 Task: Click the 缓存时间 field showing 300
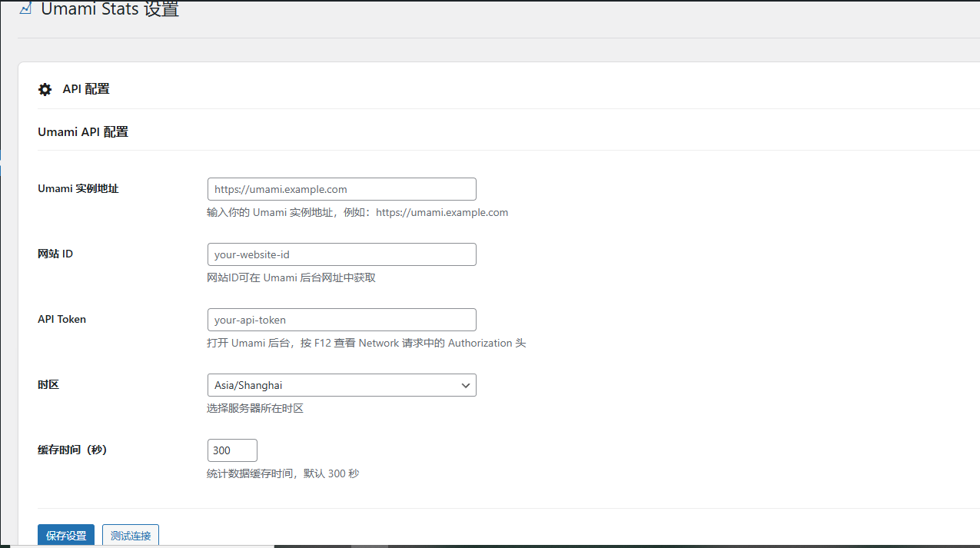coord(232,450)
